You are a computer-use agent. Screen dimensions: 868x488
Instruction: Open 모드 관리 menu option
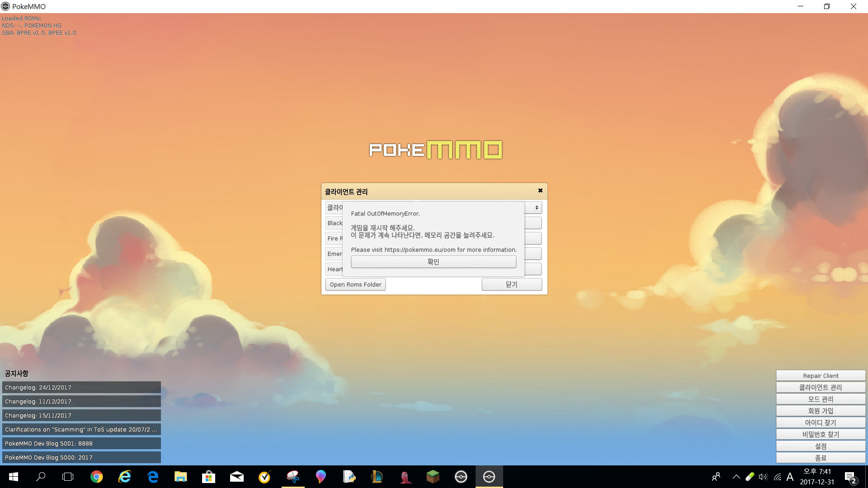point(820,399)
